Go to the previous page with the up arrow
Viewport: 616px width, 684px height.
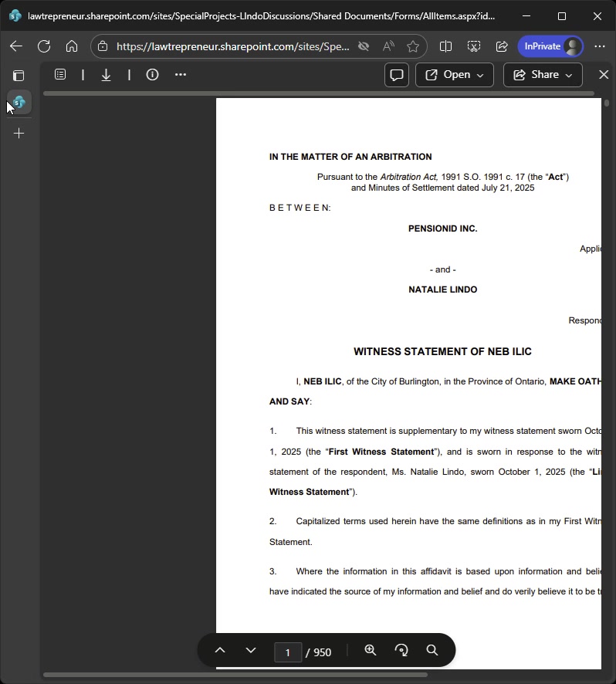click(x=220, y=650)
